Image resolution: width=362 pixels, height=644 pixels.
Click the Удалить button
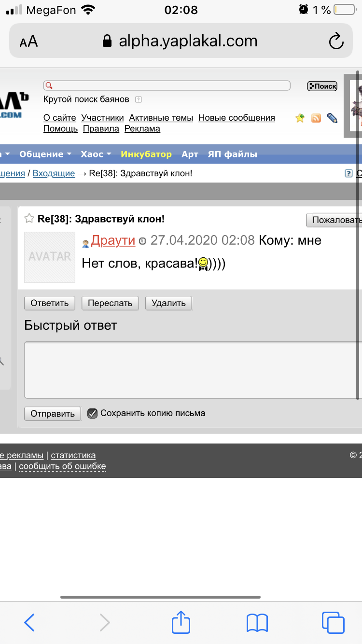point(168,303)
